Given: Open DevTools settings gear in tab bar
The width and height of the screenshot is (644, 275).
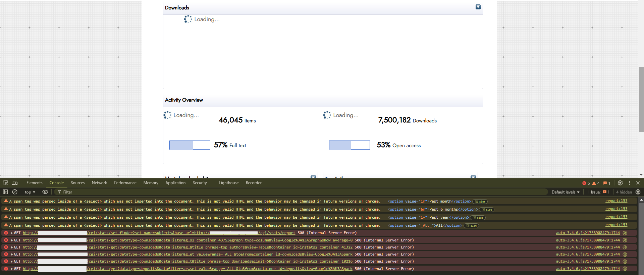Looking at the screenshot, I should click(x=620, y=183).
